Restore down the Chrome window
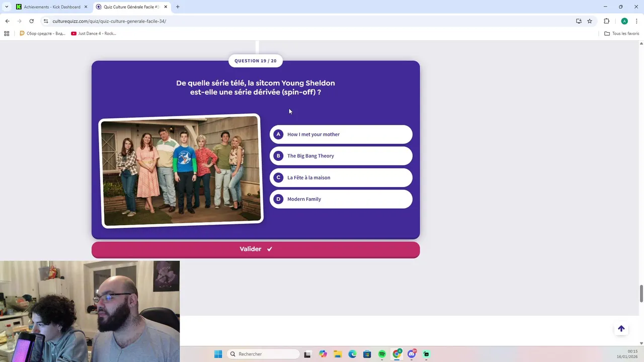The image size is (644, 362). (x=621, y=7)
